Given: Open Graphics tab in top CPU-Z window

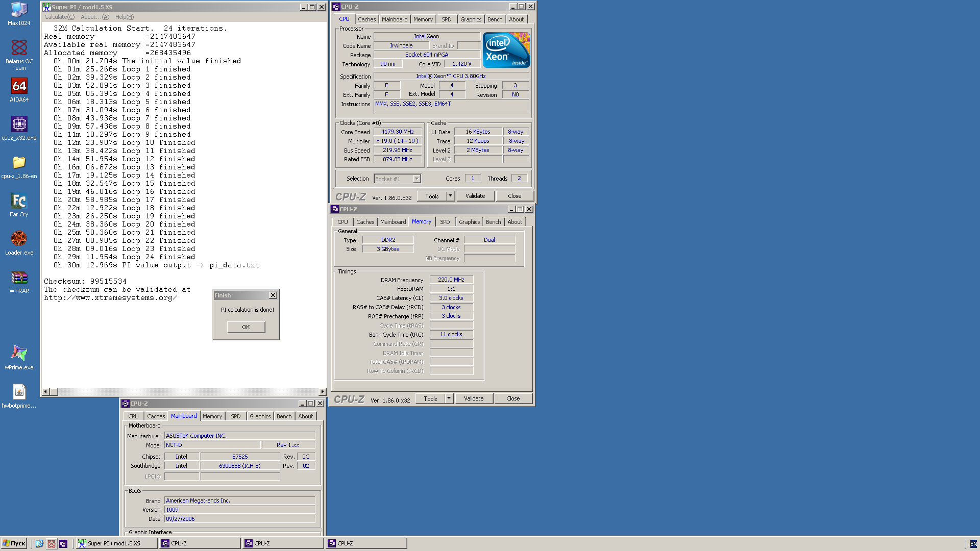Looking at the screenshot, I should pos(471,19).
